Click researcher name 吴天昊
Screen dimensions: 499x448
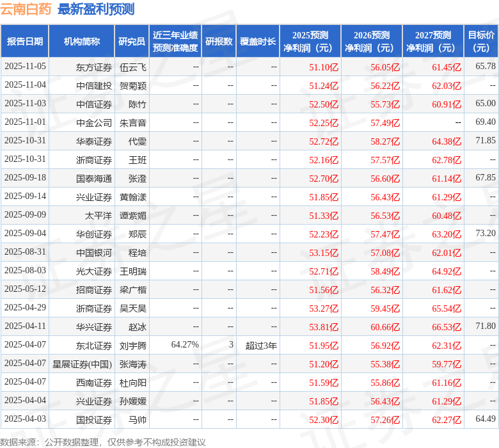[133, 308]
